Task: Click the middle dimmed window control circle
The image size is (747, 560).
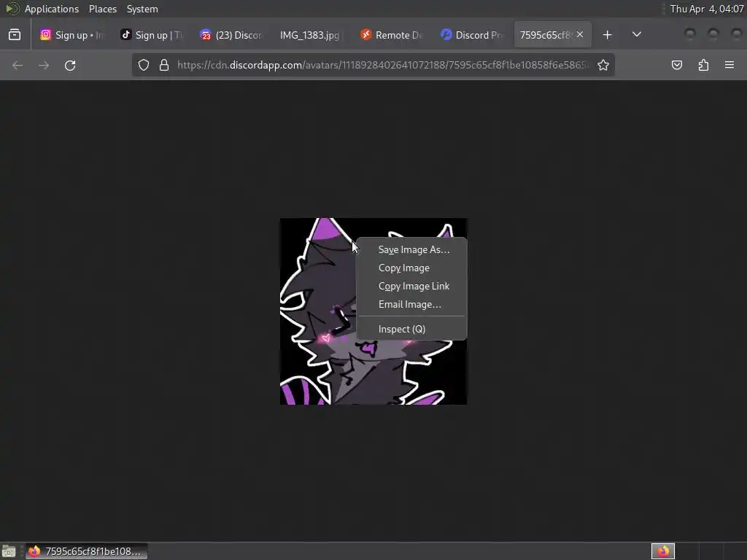Action: pyautogui.click(x=713, y=34)
